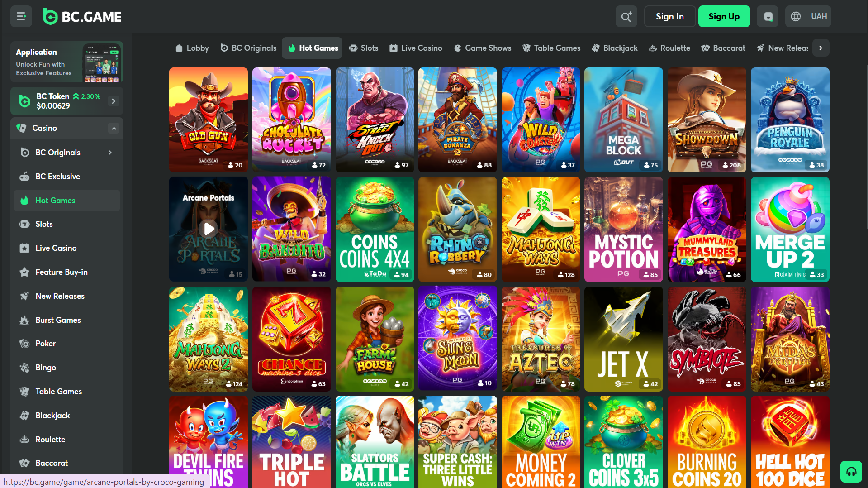The width and height of the screenshot is (868, 488).
Task: Click the Sign In button
Action: click(x=670, y=16)
